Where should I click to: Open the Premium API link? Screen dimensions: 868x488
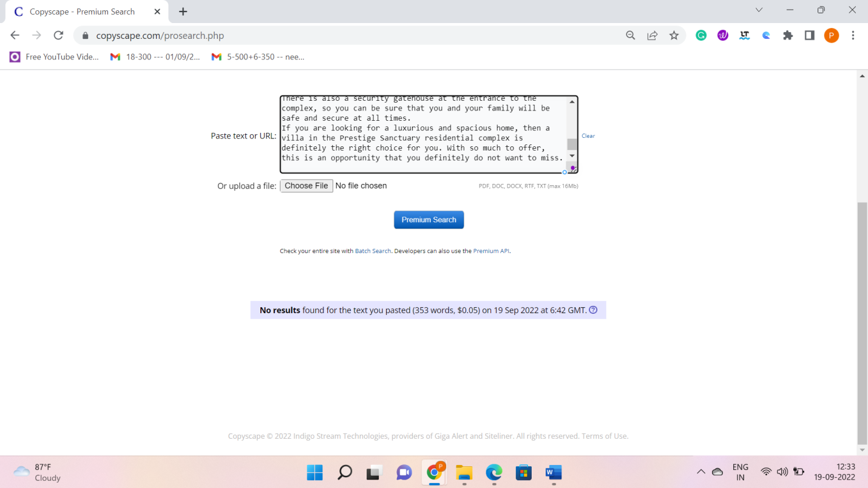(x=491, y=251)
